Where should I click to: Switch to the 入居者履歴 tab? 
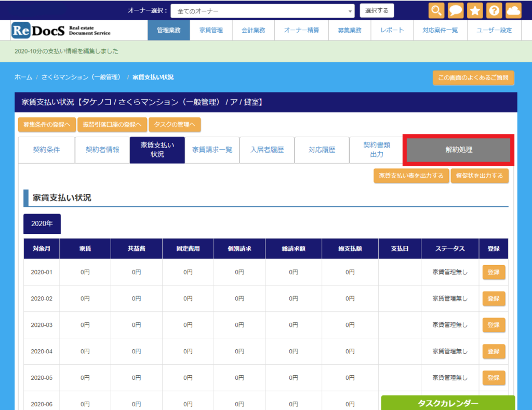267,150
